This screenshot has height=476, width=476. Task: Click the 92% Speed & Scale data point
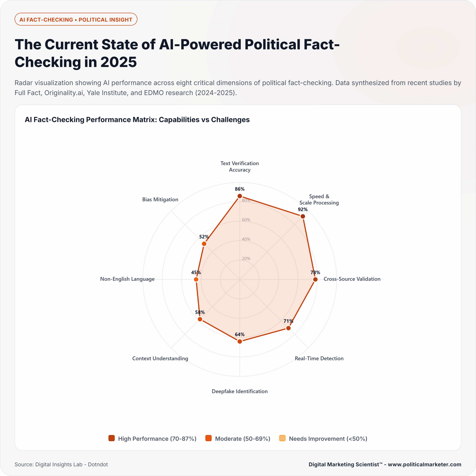[303, 216]
